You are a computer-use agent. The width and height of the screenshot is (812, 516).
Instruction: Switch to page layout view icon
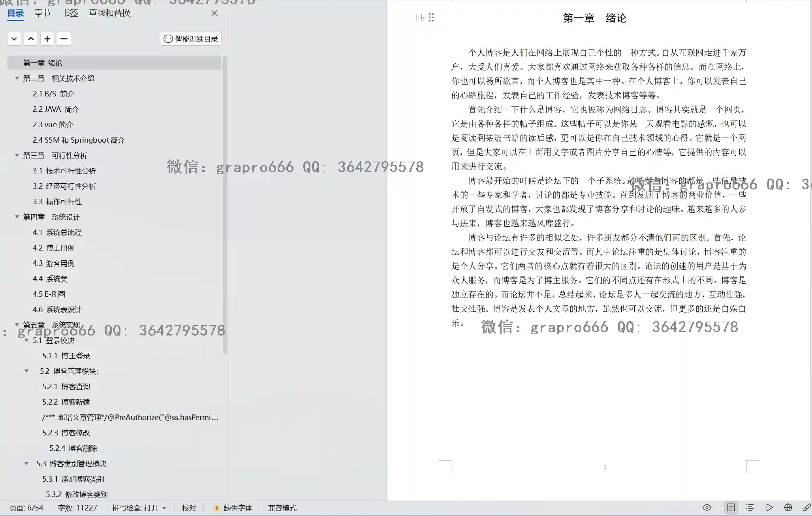[x=731, y=508]
